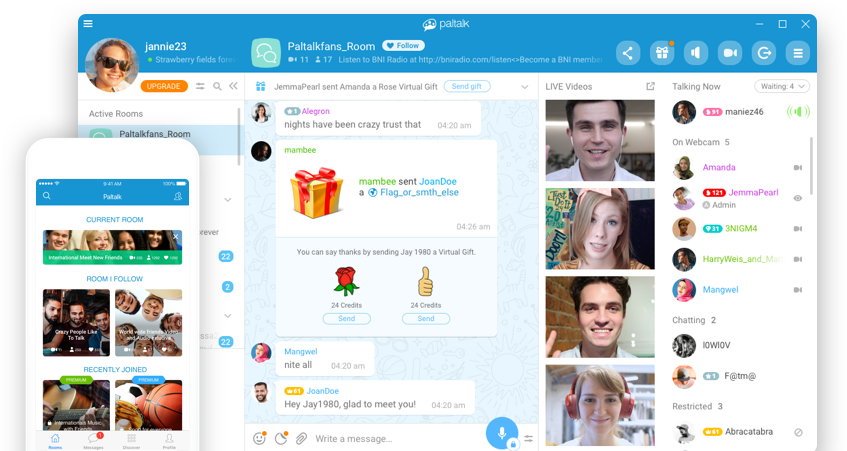
Task: Toggle the speaker volume button in header
Action: click(695, 53)
